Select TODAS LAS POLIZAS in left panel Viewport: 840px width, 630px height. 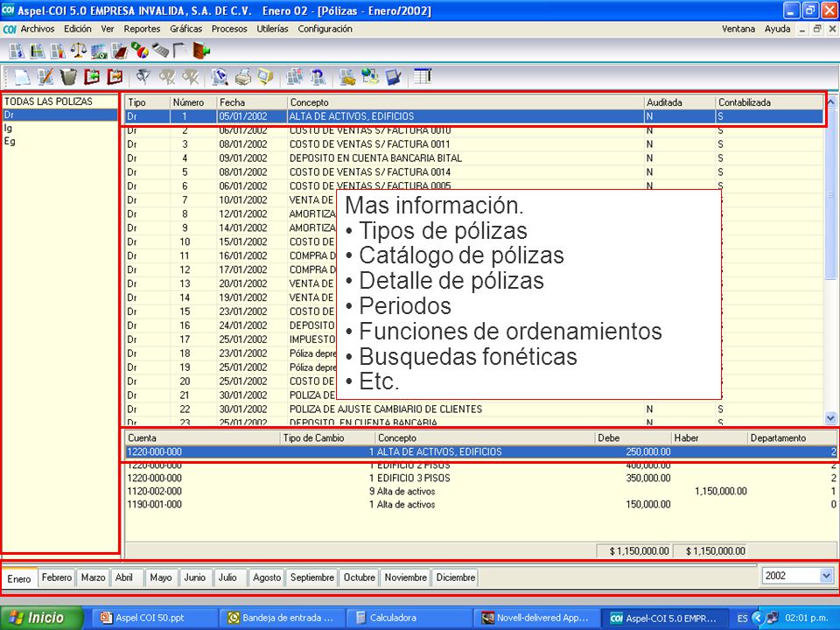pyautogui.click(x=48, y=101)
